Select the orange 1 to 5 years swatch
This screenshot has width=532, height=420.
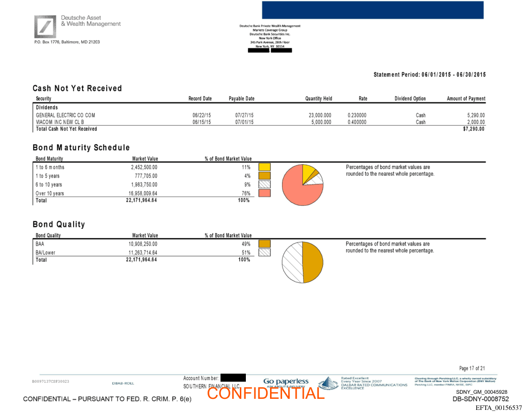point(264,175)
